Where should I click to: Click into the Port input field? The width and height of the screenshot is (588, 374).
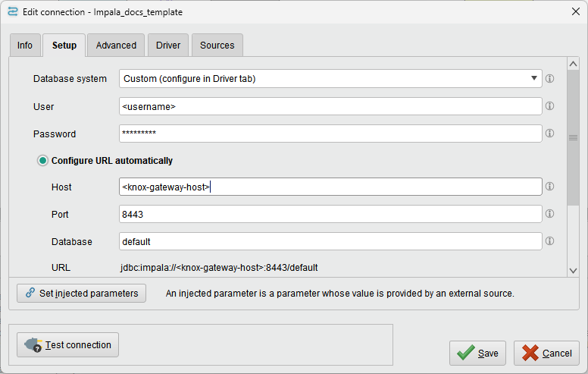(x=330, y=215)
